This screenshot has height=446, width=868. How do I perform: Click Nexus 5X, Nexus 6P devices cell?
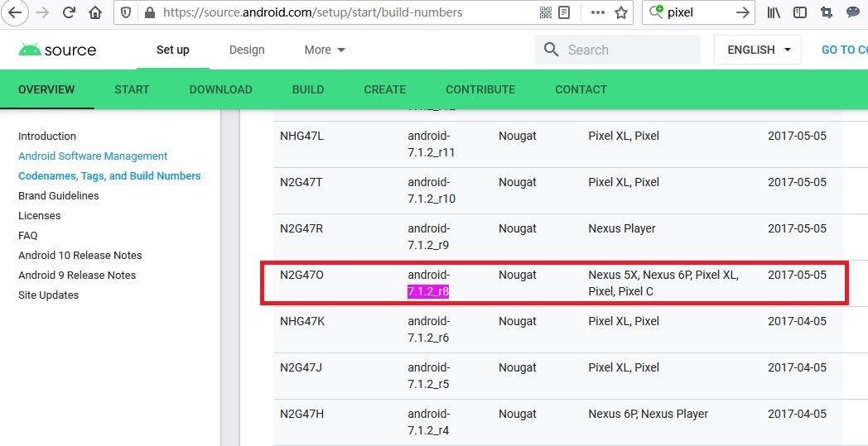[663, 283]
